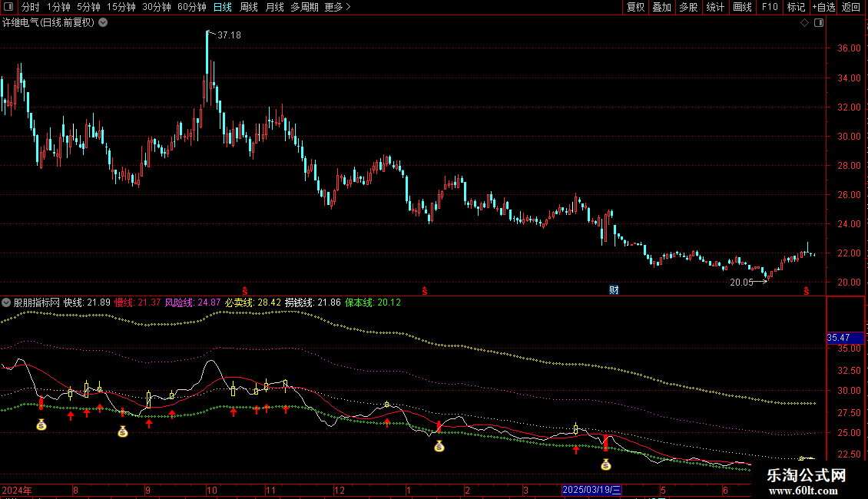Expand the 股朋指标网 indicator dropdown arrow
Image resolution: width=868 pixels, height=499 pixels.
7,302
